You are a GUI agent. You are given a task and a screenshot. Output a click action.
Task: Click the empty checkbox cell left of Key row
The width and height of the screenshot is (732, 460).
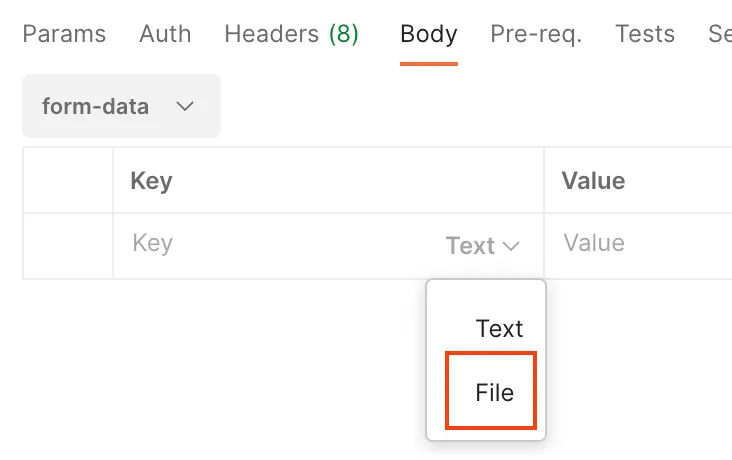point(68,246)
